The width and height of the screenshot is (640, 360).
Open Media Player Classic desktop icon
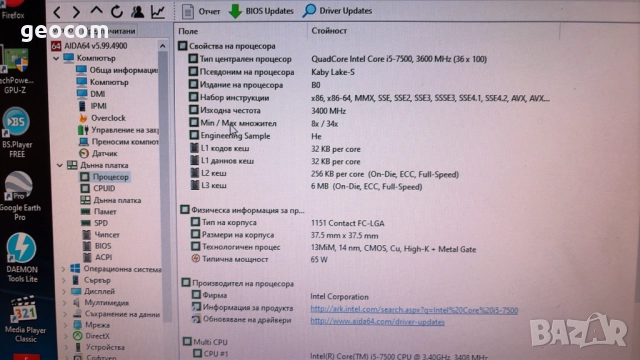coord(25,319)
